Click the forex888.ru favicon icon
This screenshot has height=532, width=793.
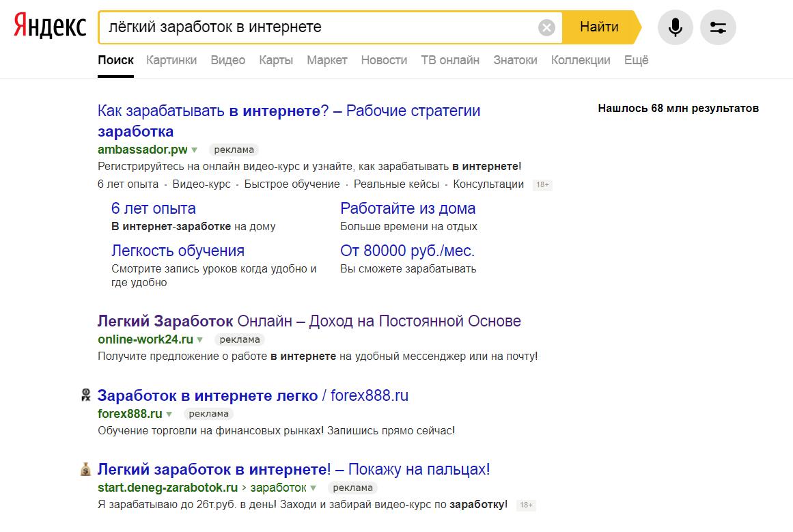click(85, 395)
